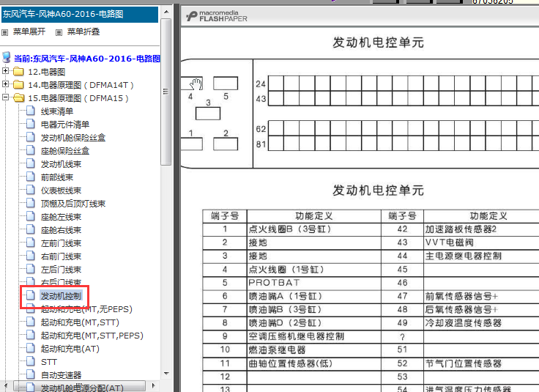Select the 12.电器图 tree node

pos(46,72)
